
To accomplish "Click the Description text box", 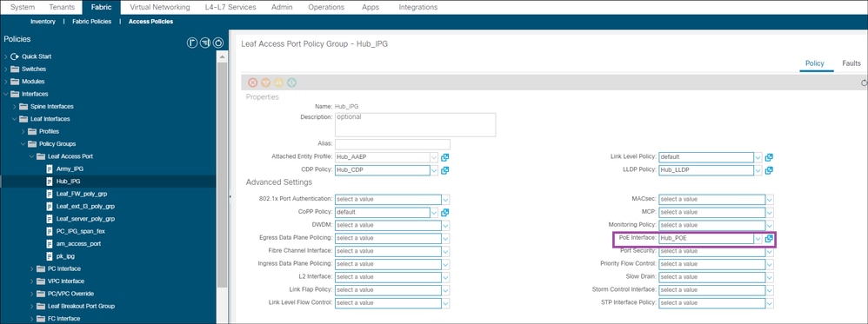I will tap(415, 124).
